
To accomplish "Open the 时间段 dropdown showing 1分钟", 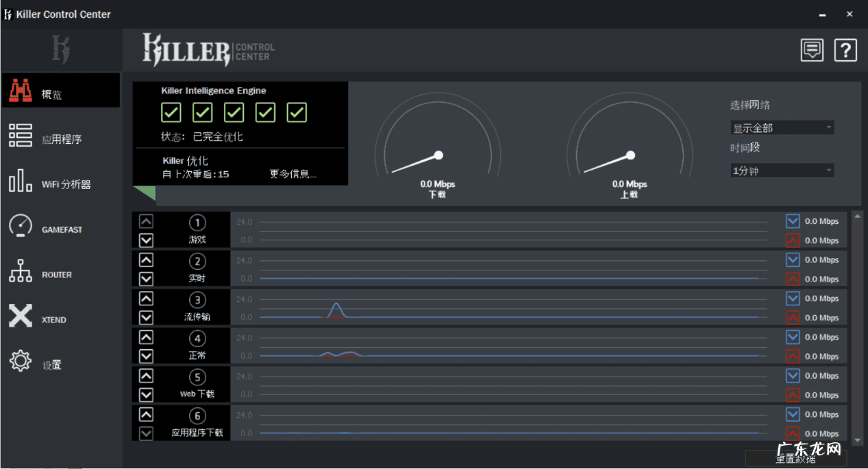I will (782, 170).
